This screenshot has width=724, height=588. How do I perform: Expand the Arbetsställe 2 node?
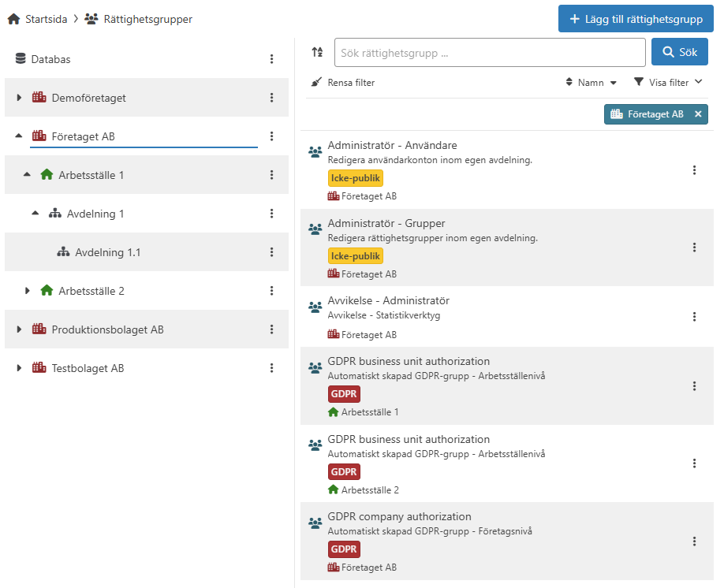coord(28,291)
